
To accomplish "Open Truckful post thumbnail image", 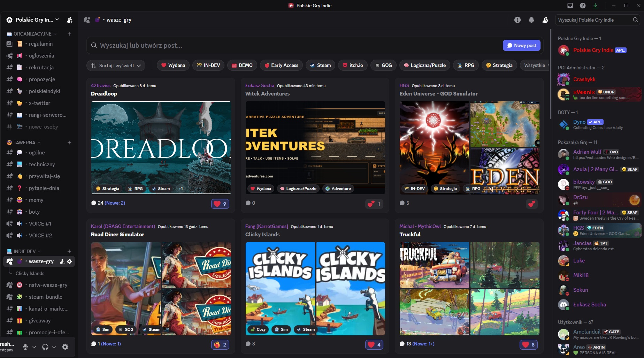I will 469,289.
